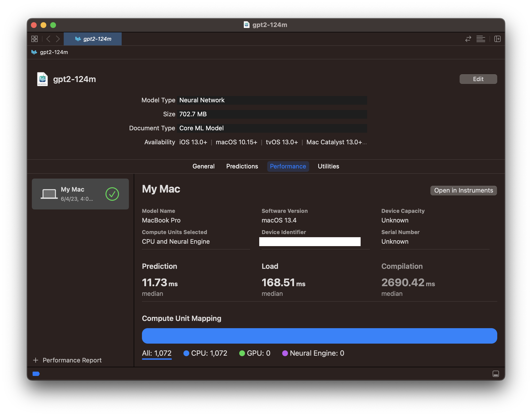Go forward with the right chevron
This screenshot has width=532, height=416.
tap(58, 39)
